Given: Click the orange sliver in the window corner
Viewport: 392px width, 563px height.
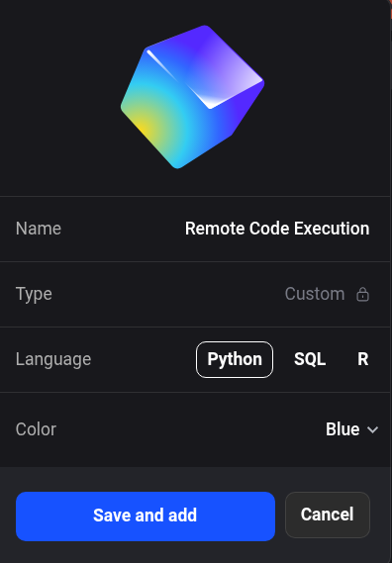Looking at the screenshot, I should point(390,9).
